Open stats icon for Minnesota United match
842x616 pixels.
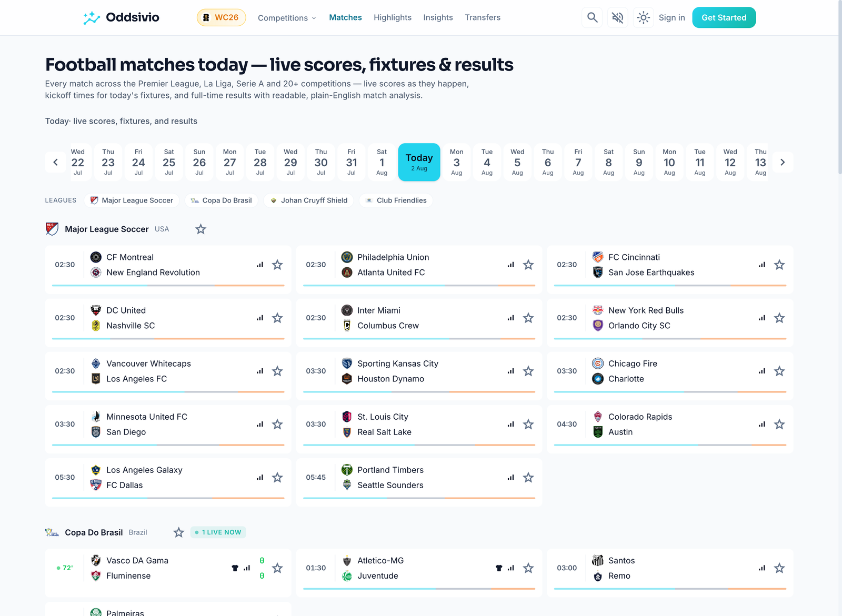tap(260, 424)
